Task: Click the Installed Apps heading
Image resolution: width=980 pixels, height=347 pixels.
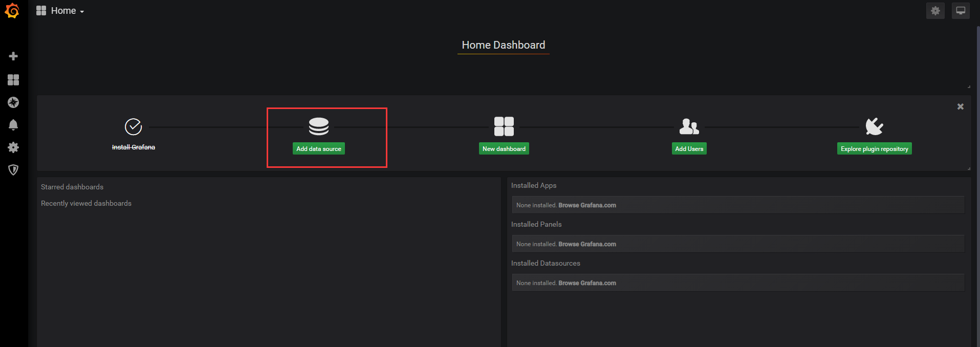Action: (x=534, y=185)
